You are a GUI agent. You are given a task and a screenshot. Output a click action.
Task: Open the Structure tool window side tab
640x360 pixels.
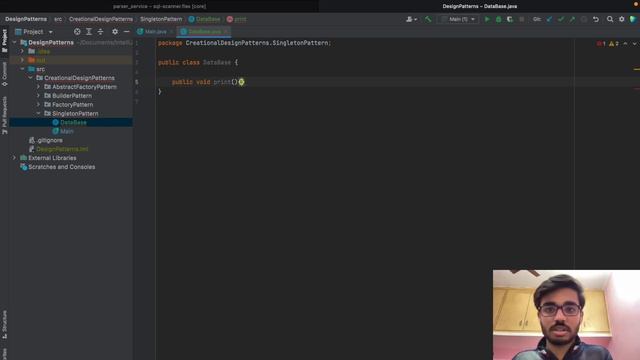tap(4, 324)
